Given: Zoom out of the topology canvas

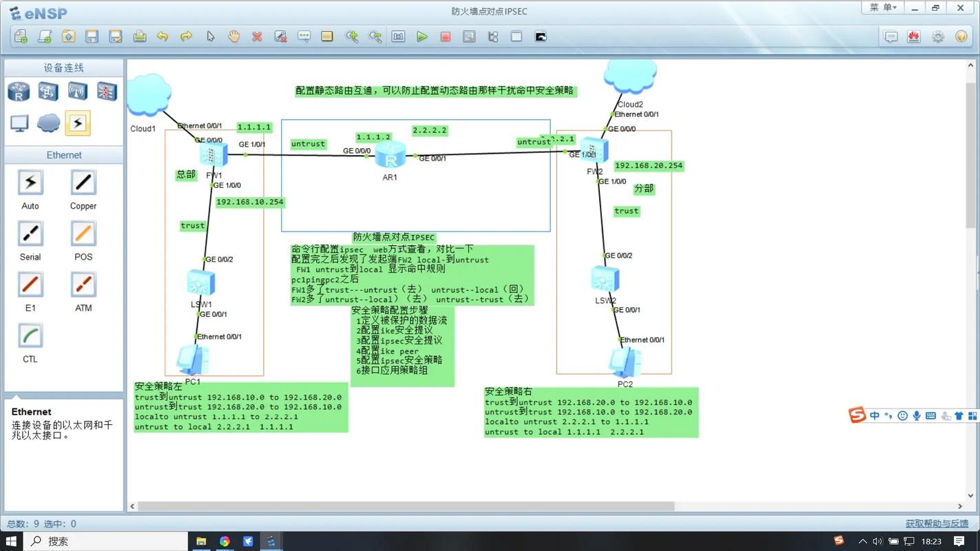Looking at the screenshot, I should click(x=375, y=37).
